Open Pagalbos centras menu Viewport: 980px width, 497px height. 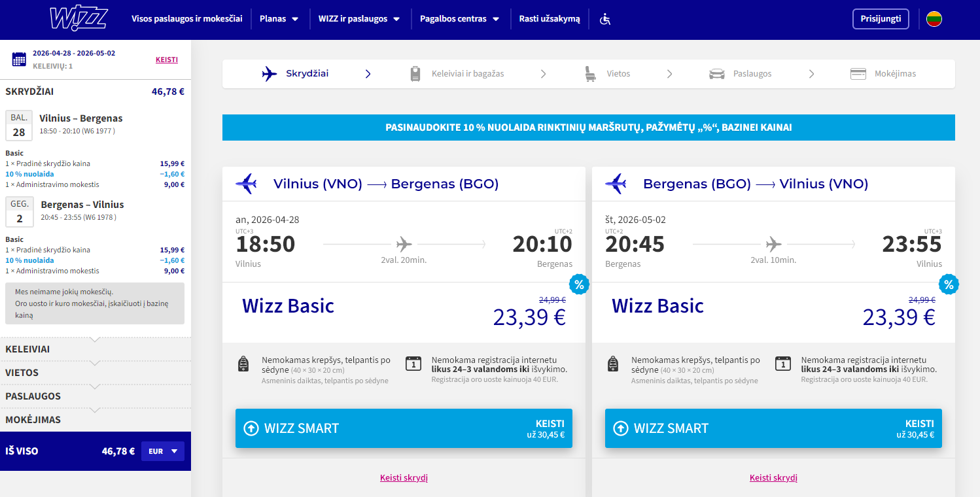point(459,19)
